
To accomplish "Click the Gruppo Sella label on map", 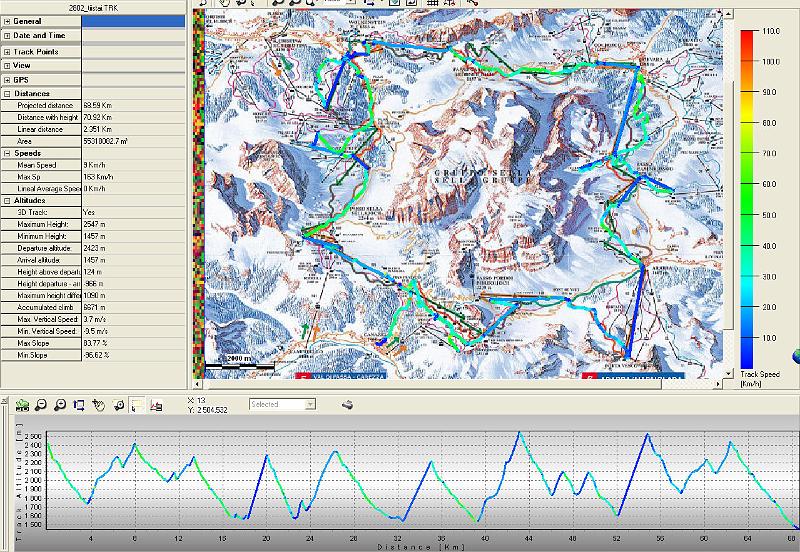I will pyautogui.click(x=482, y=177).
